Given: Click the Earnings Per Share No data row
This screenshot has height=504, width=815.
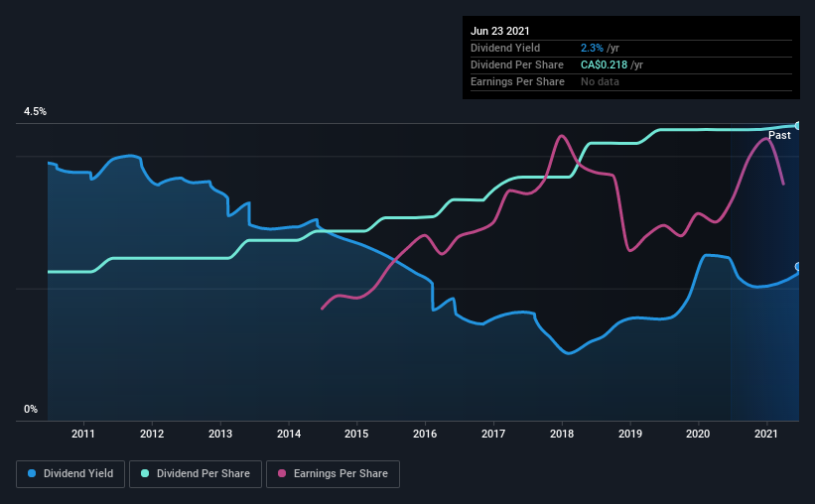Looking at the screenshot, I should tap(631, 81).
